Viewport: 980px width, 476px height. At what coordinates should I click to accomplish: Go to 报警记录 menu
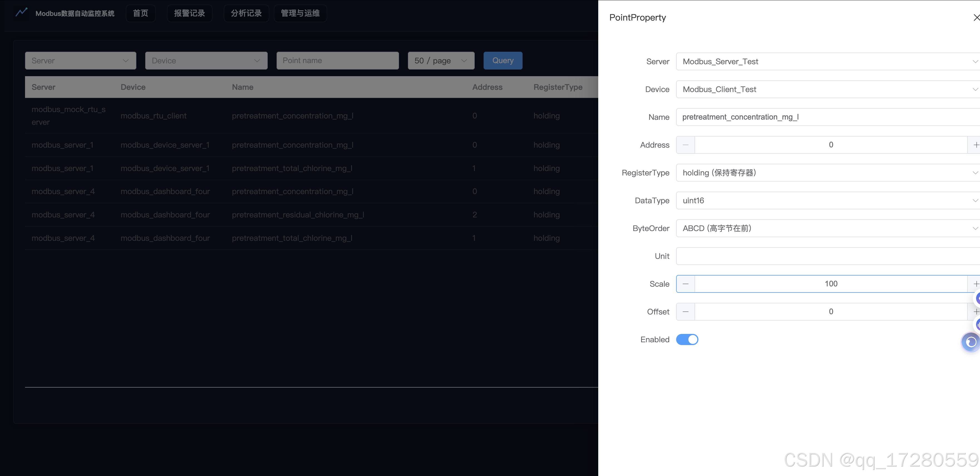[189, 13]
